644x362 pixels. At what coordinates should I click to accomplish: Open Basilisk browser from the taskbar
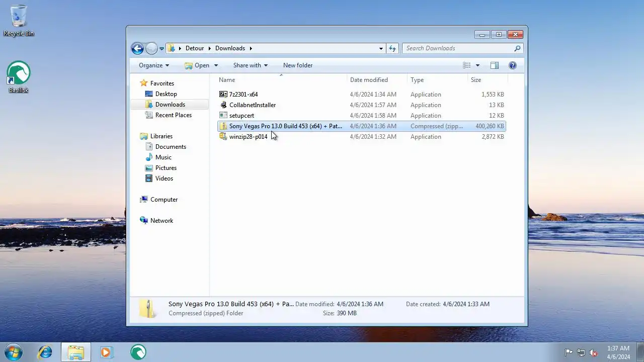pos(138,352)
